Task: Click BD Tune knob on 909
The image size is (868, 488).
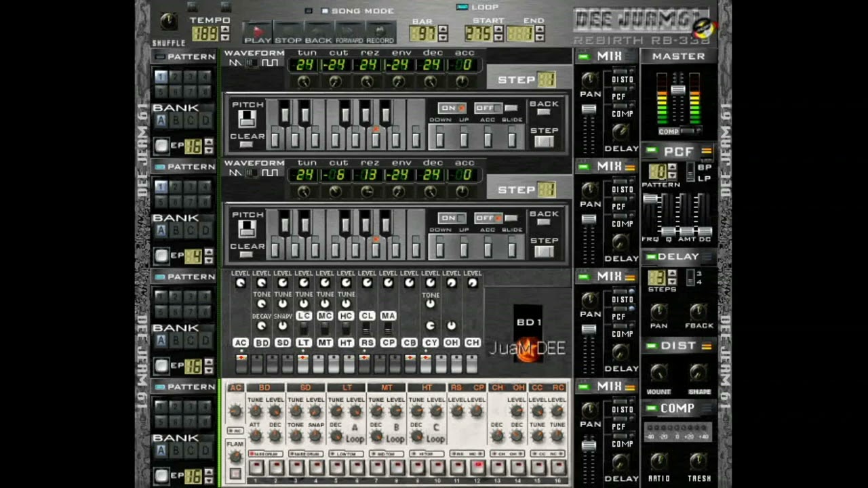Action: 255,411
